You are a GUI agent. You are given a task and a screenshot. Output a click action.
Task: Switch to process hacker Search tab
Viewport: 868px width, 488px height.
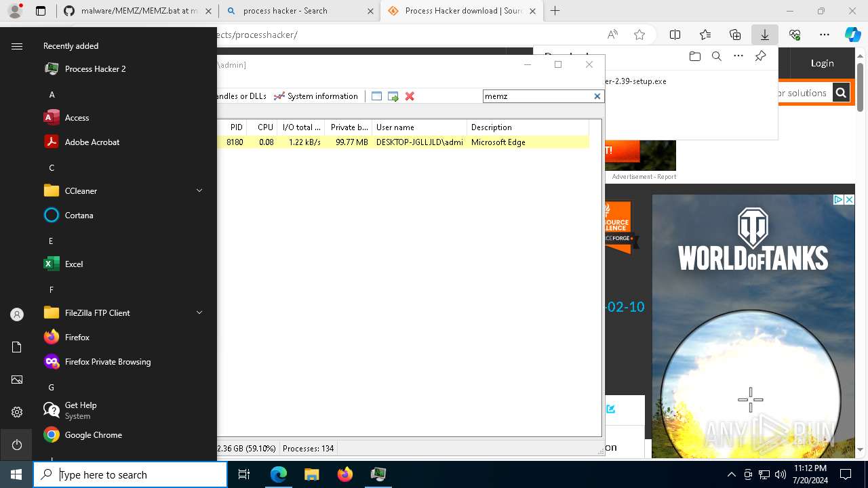[300, 11]
